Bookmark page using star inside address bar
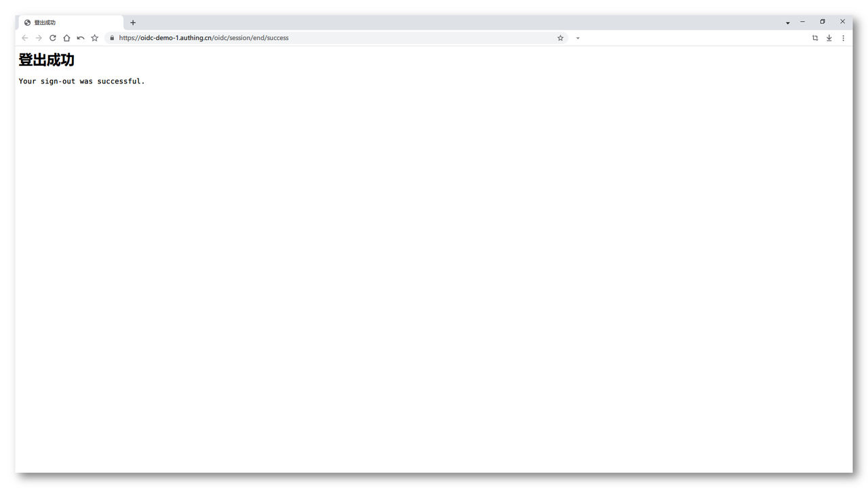This screenshot has width=868, height=488. 560,38
